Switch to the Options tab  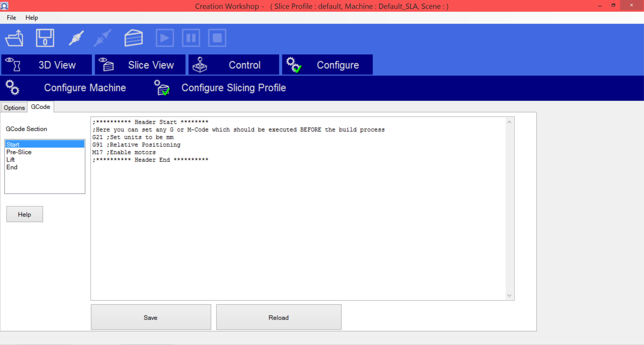14,108
